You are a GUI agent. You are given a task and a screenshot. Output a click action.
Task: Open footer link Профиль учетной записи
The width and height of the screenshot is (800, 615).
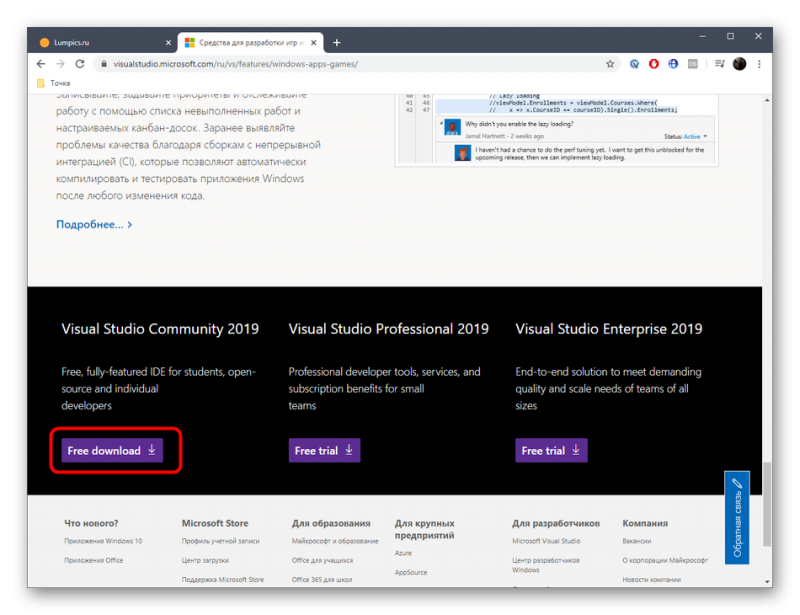click(x=220, y=541)
